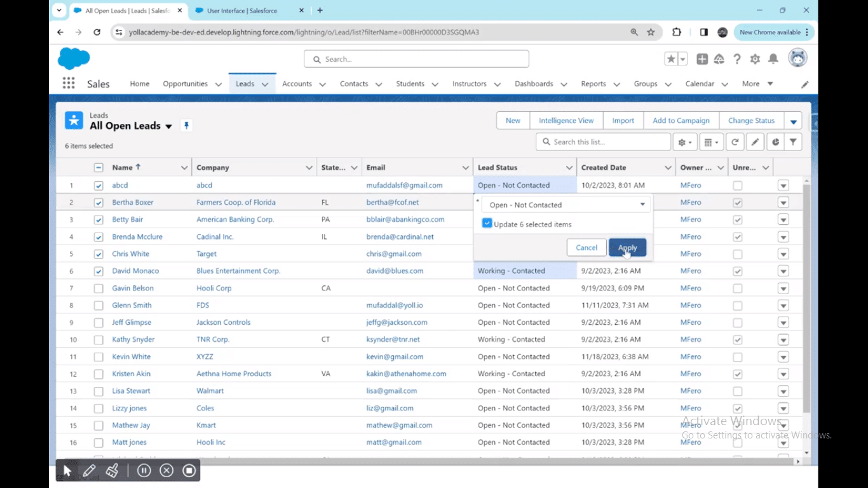Expand the All Open Leads list view selector
Image resolution: width=868 pixels, height=488 pixels.
coord(168,126)
